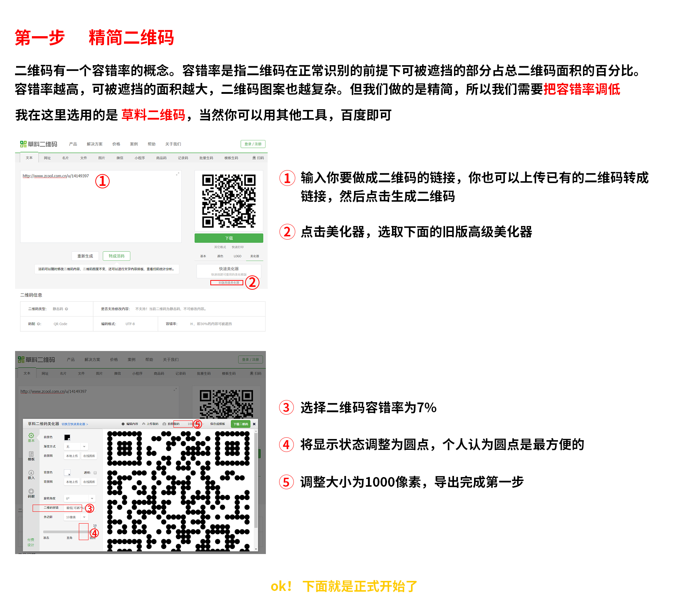The height and width of the screenshot is (616, 688).
Task: Click into the URL text input area
Action: click(x=100, y=208)
